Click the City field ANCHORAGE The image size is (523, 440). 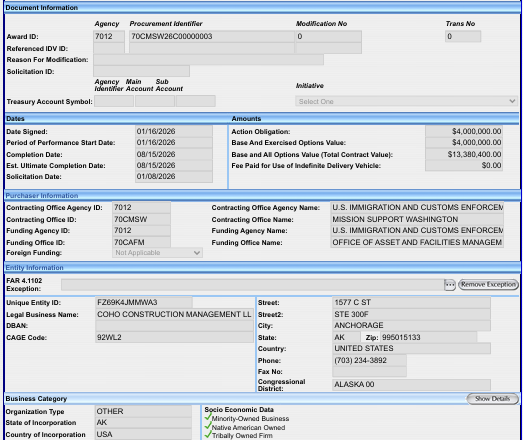coord(412,326)
